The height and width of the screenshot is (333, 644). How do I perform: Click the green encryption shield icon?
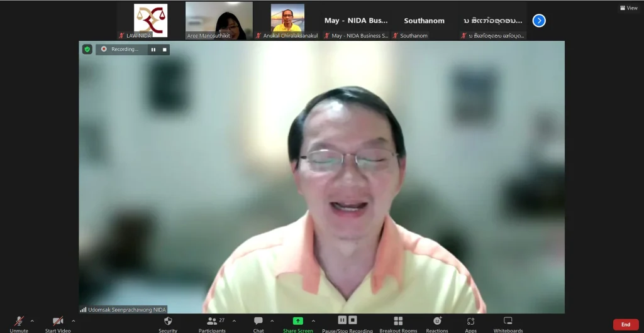(87, 49)
